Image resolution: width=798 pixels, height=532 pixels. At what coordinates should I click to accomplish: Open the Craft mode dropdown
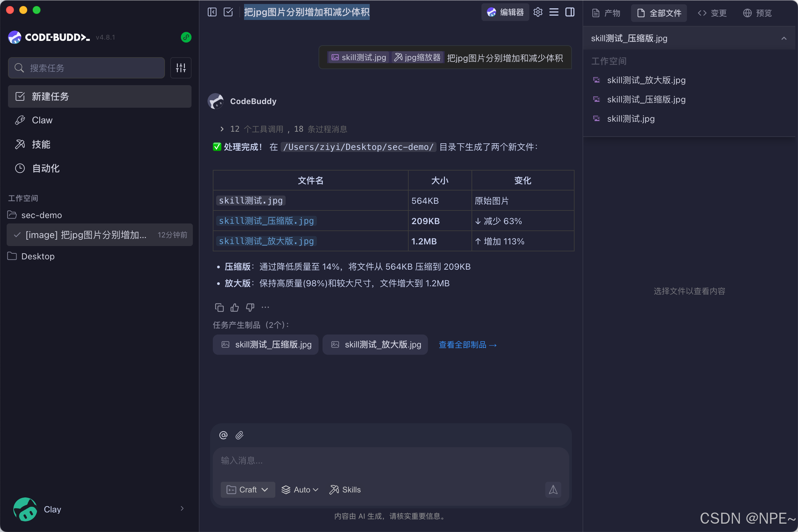(x=248, y=489)
